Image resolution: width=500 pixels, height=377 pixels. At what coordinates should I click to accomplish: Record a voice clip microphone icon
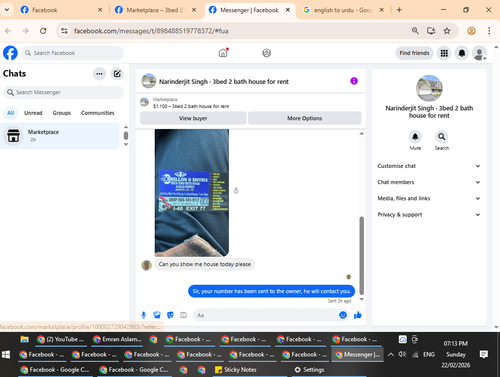[x=143, y=315]
